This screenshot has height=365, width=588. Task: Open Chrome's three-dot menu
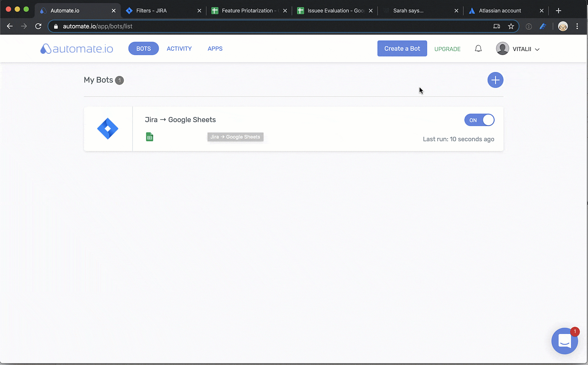pyautogui.click(x=577, y=26)
